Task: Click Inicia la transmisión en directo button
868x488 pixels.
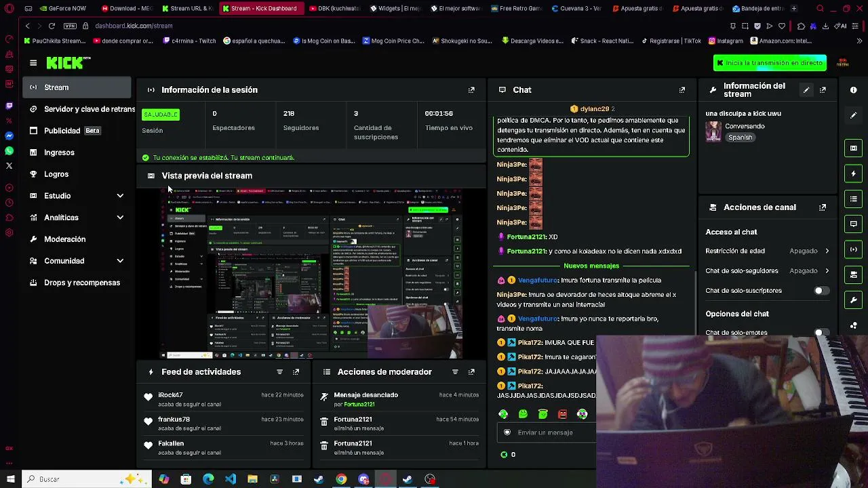Action: tap(770, 63)
